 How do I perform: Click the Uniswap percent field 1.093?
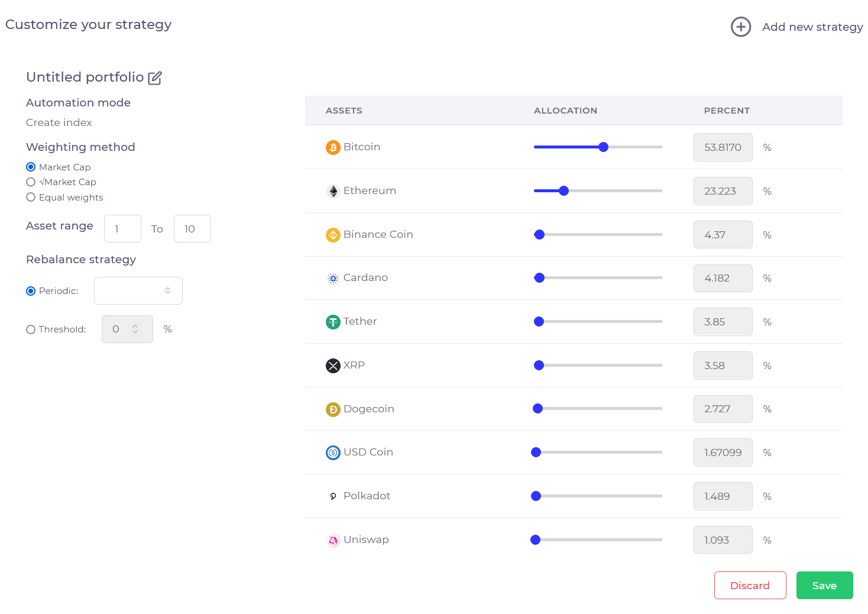pyautogui.click(x=723, y=540)
